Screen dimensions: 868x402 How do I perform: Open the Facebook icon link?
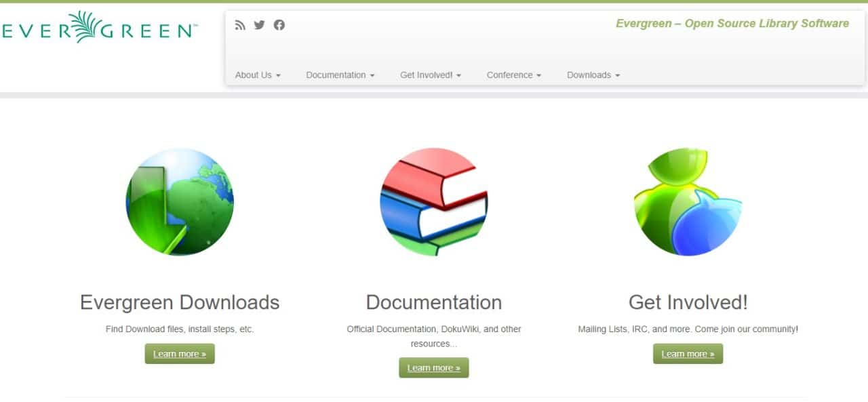[x=279, y=25]
